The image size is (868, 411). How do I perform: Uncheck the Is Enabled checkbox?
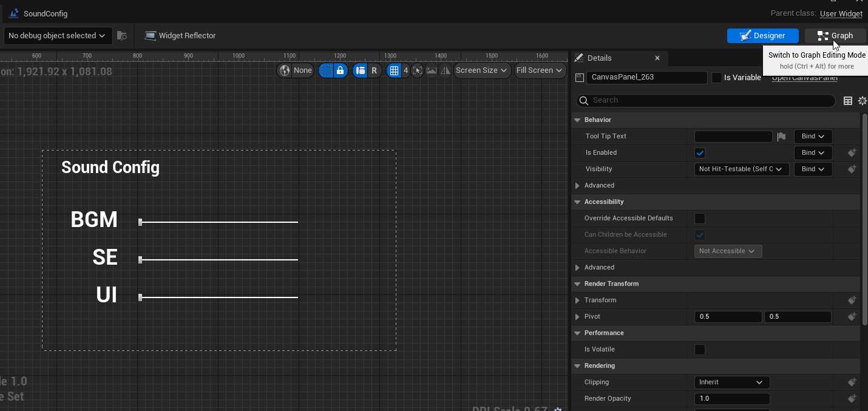pyautogui.click(x=700, y=153)
